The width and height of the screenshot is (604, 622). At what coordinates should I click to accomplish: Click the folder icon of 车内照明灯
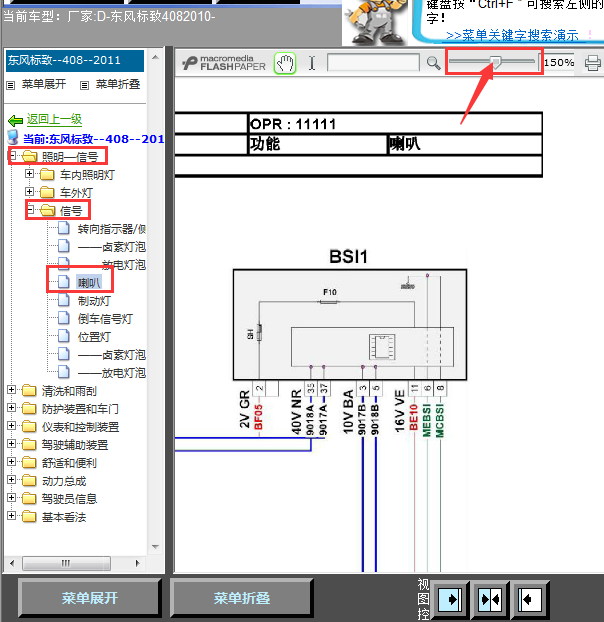pos(47,174)
